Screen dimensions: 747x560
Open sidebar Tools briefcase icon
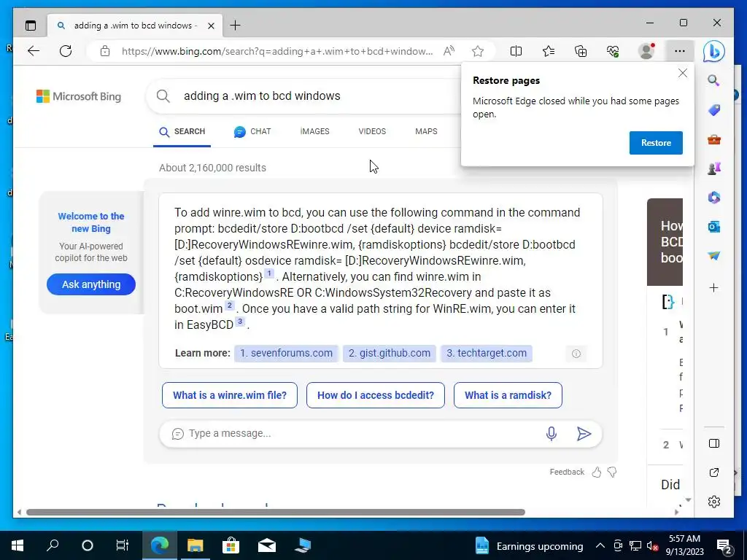pyautogui.click(x=713, y=140)
